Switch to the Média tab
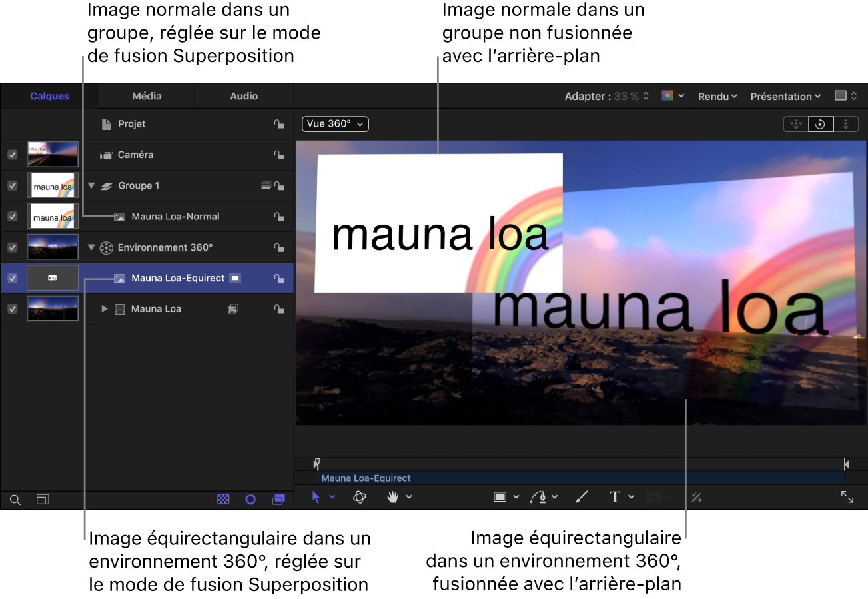Image resolution: width=868 pixels, height=599 pixels. pos(147,96)
